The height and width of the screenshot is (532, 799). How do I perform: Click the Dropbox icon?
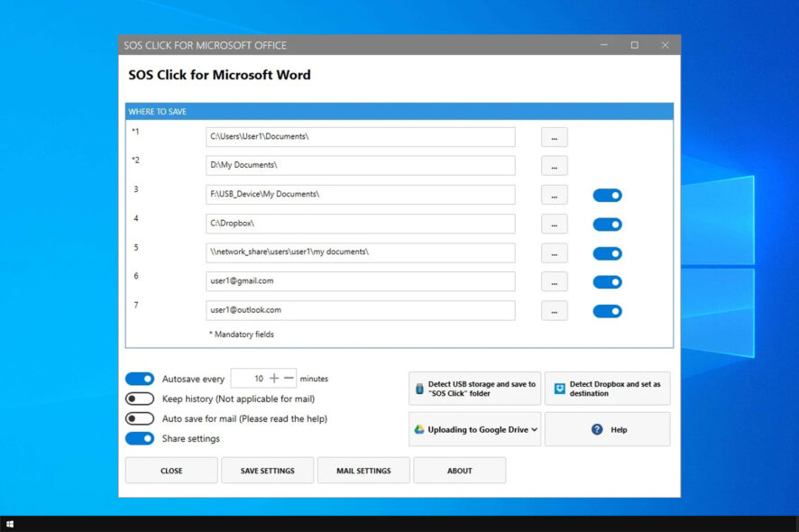click(x=559, y=389)
